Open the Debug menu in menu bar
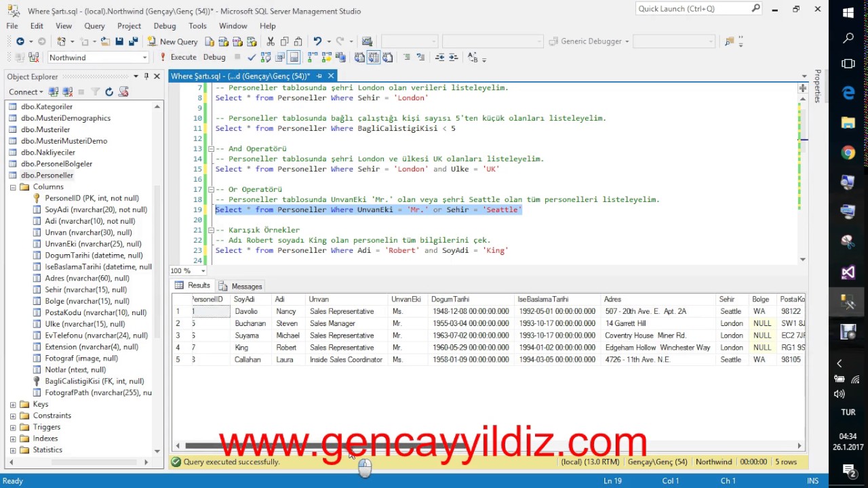 coord(165,26)
